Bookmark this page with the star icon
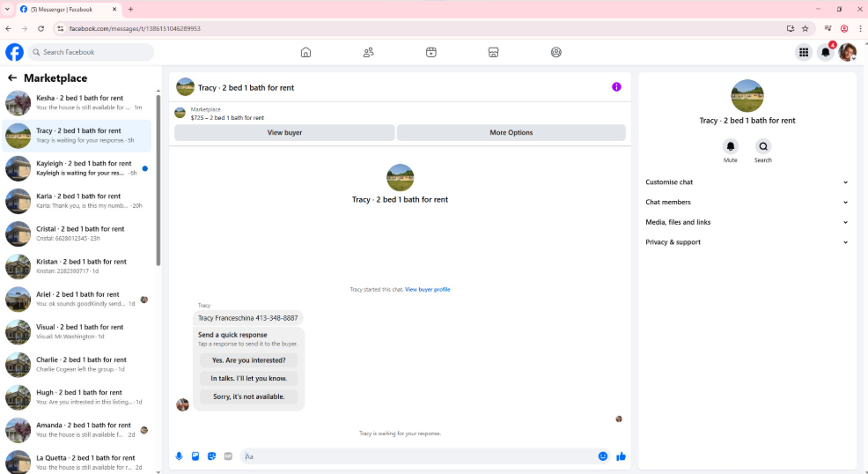The image size is (868, 474). pos(805,28)
